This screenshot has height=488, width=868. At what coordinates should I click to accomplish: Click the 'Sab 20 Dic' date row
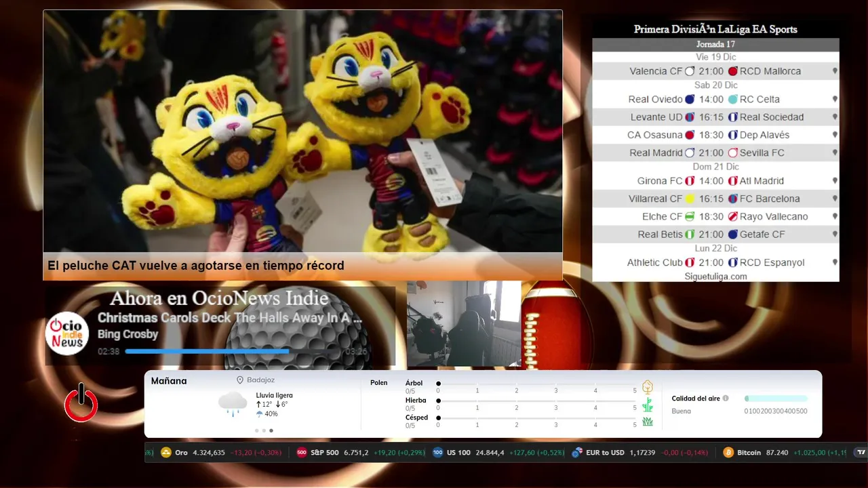pos(715,85)
